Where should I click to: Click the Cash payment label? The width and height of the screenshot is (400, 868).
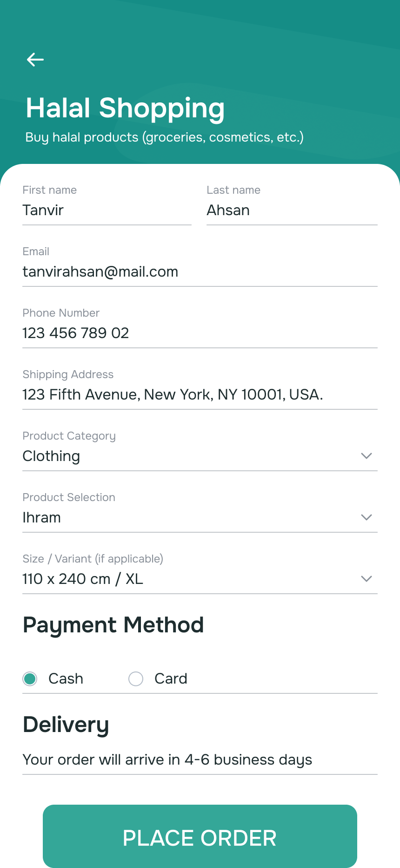[x=66, y=679]
